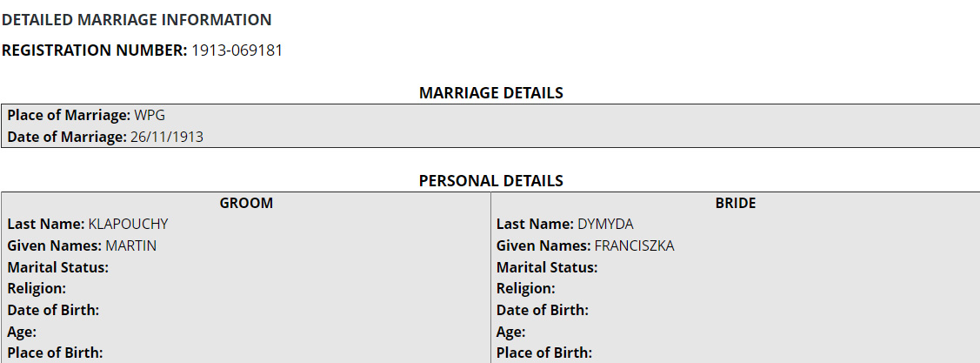
Task: Click the bride's Place of Birth label
Action: (x=544, y=353)
